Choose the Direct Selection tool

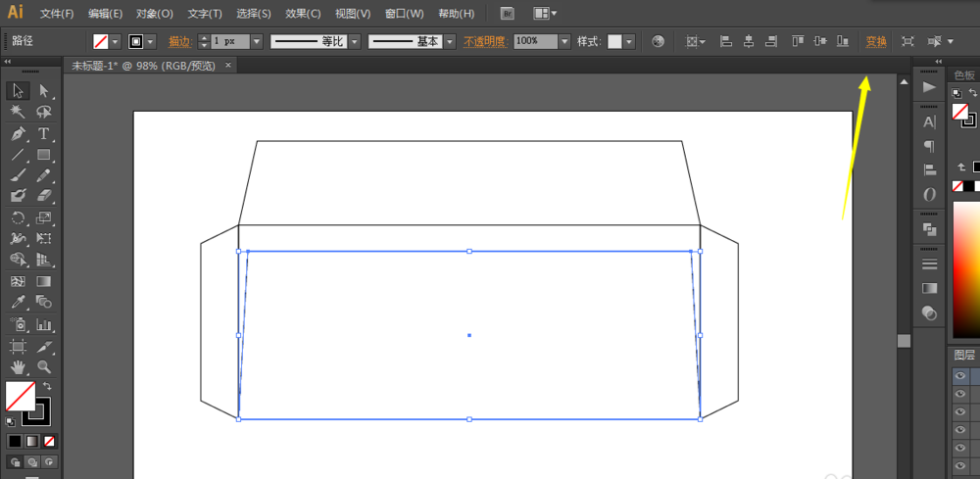(x=44, y=91)
